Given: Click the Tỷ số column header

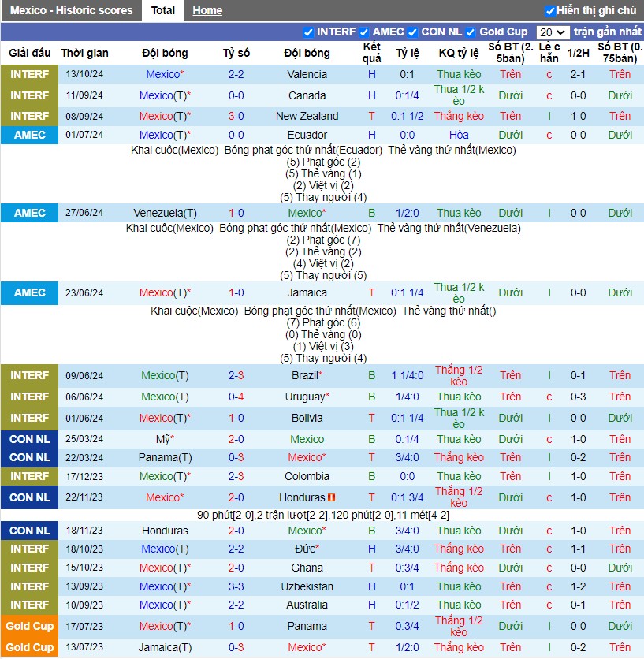Looking at the screenshot, I should click(236, 53).
